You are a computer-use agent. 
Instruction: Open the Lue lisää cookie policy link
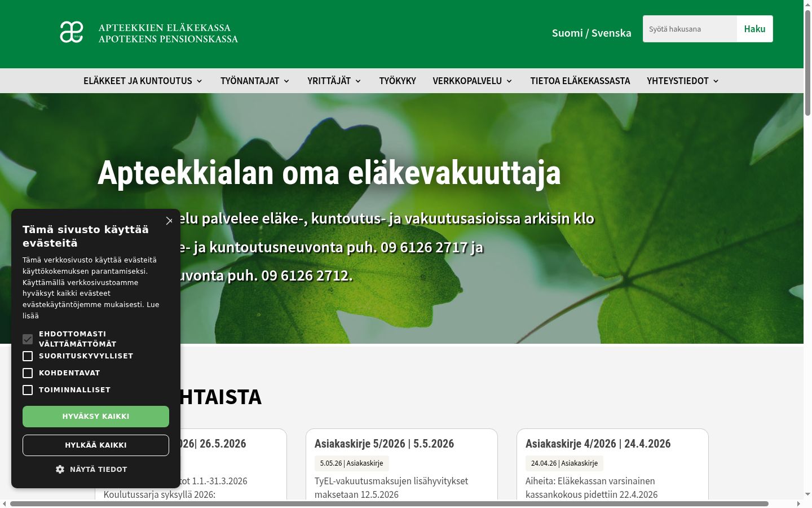(91, 310)
